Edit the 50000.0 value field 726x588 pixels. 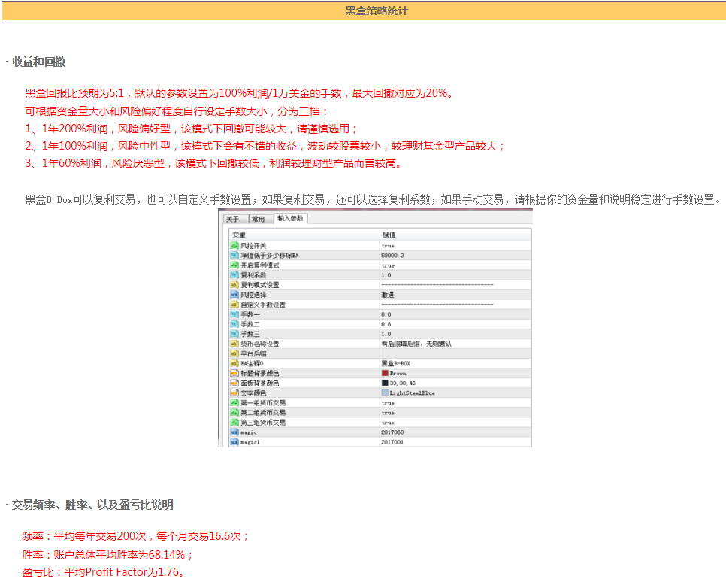(x=455, y=256)
